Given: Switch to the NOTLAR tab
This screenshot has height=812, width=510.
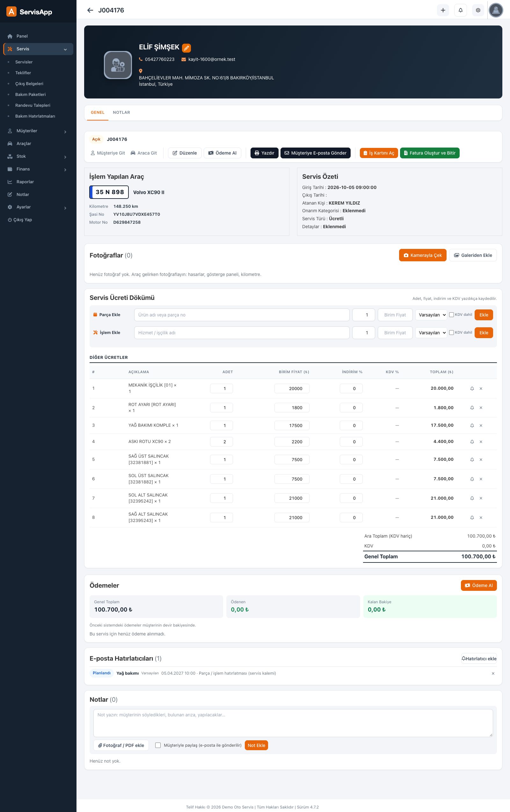Looking at the screenshot, I should 121,112.
